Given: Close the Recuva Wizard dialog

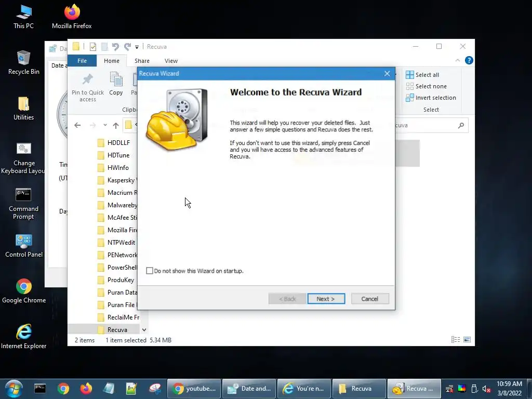Looking at the screenshot, I should pos(387,74).
